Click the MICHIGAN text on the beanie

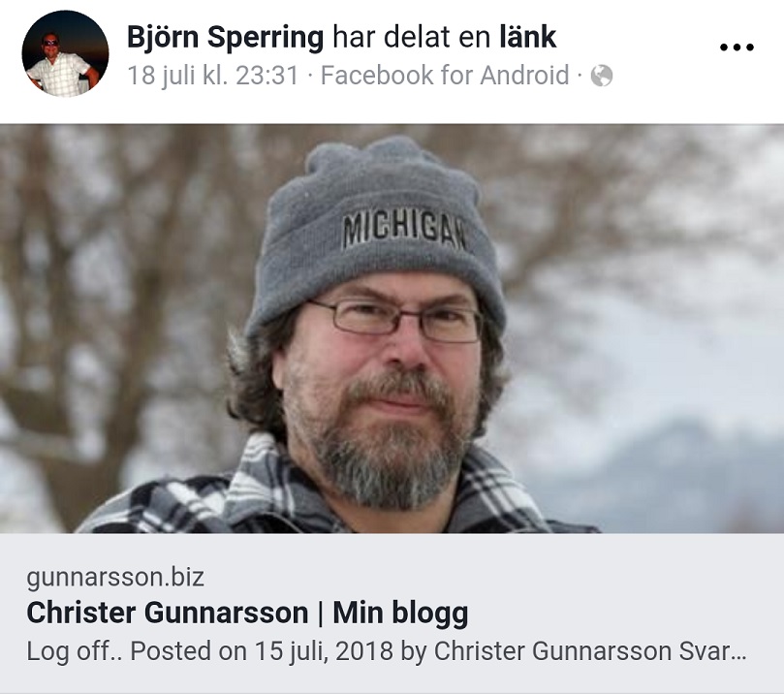coord(404,230)
